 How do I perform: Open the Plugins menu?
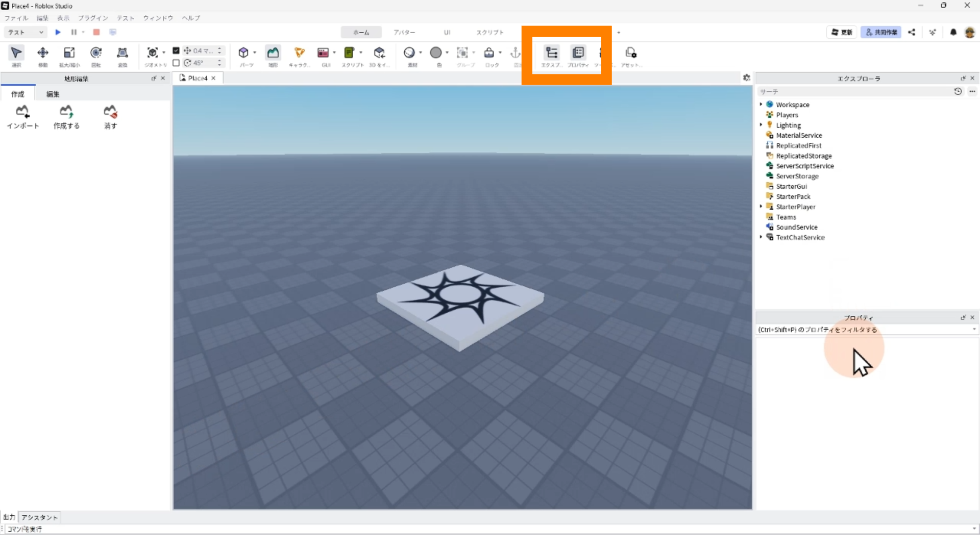point(93,18)
